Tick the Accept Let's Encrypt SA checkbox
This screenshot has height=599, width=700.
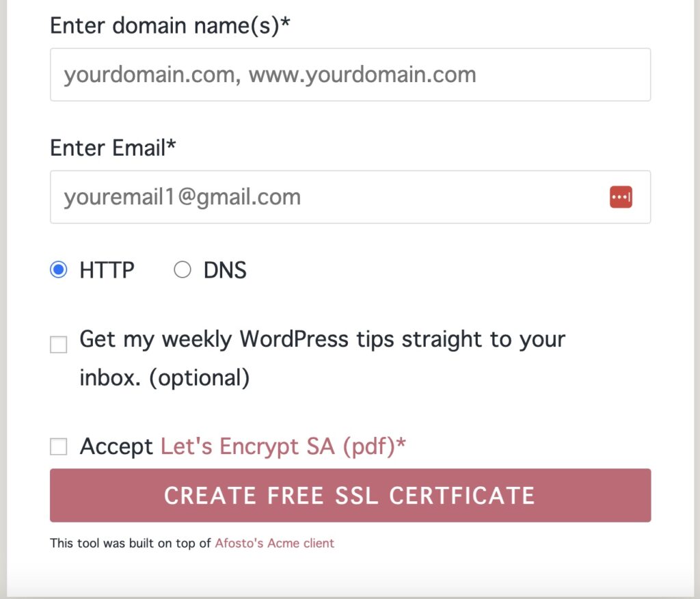pyautogui.click(x=59, y=447)
